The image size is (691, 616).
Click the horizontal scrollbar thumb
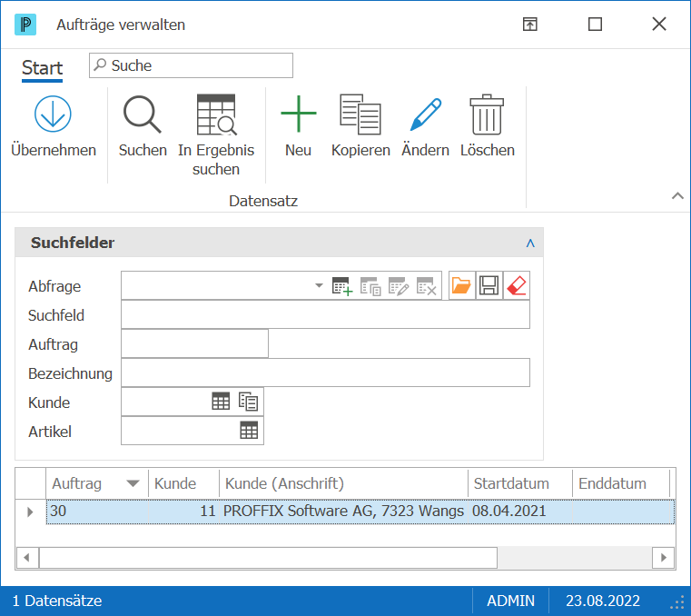[268, 558]
